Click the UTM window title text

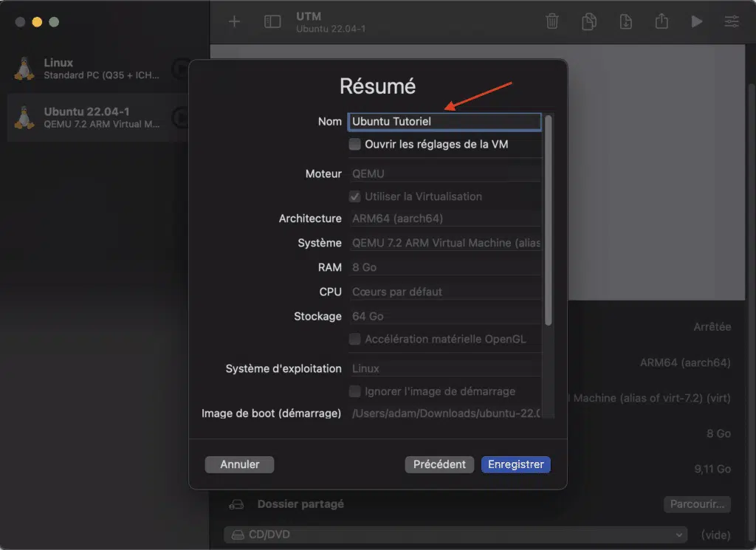coord(309,16)
